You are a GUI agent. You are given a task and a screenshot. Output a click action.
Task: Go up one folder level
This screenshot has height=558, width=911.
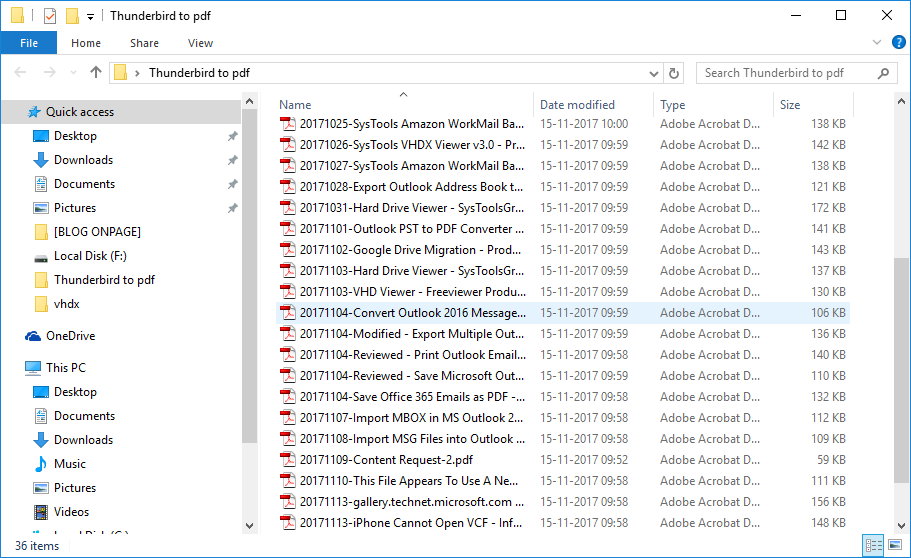click(96, 72)
